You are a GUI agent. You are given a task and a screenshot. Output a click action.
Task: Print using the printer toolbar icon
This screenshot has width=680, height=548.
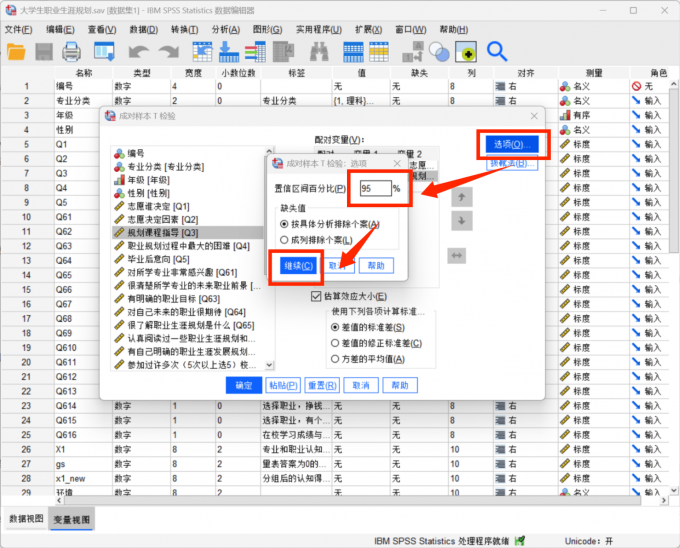pyautogui.click(x=71, y=52)
